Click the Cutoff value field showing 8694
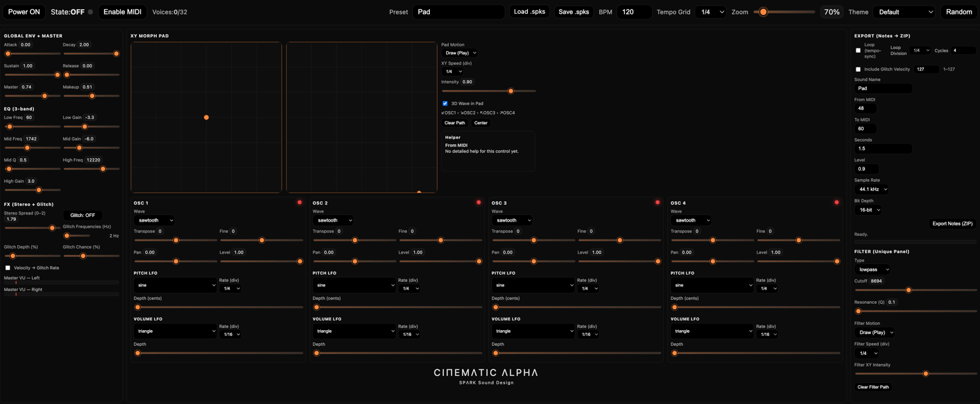980x404 pixels. click(877, 281)
